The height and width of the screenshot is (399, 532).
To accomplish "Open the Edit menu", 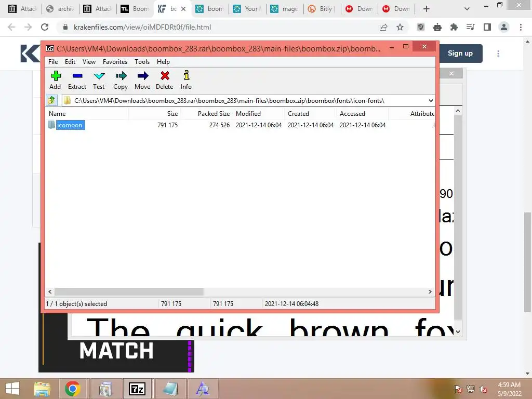I will [x=70, y=62].
